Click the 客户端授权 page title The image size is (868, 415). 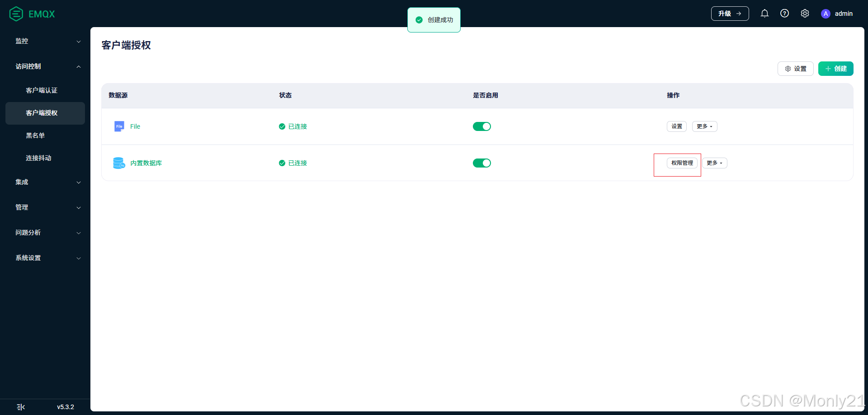(126, 45)
